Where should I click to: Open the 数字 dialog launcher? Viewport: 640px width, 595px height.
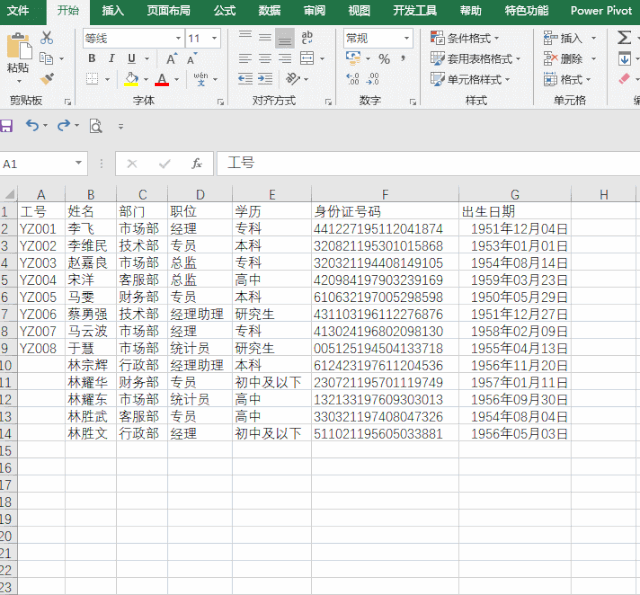coord(413,102)
